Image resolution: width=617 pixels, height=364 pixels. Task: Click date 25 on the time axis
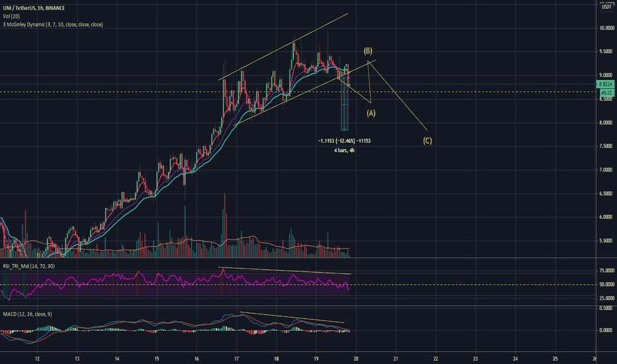555,359
